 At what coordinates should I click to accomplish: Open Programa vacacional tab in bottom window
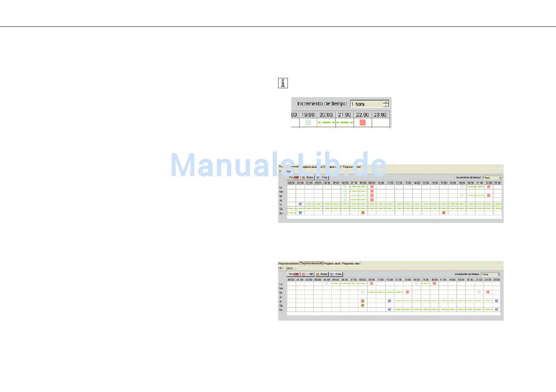pos(311,263)
